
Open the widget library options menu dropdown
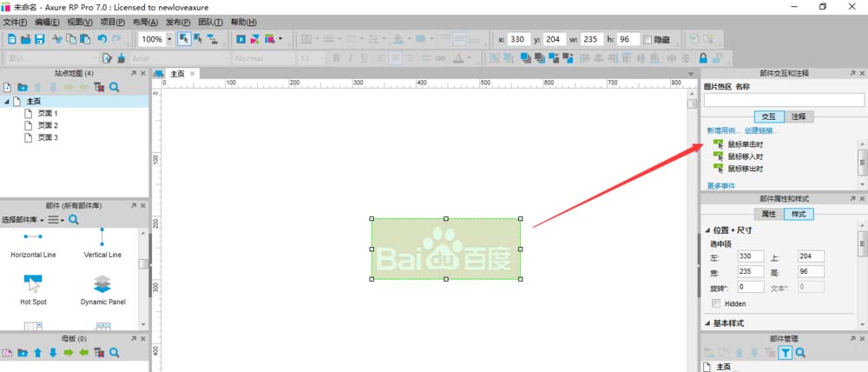click(56, 220)
